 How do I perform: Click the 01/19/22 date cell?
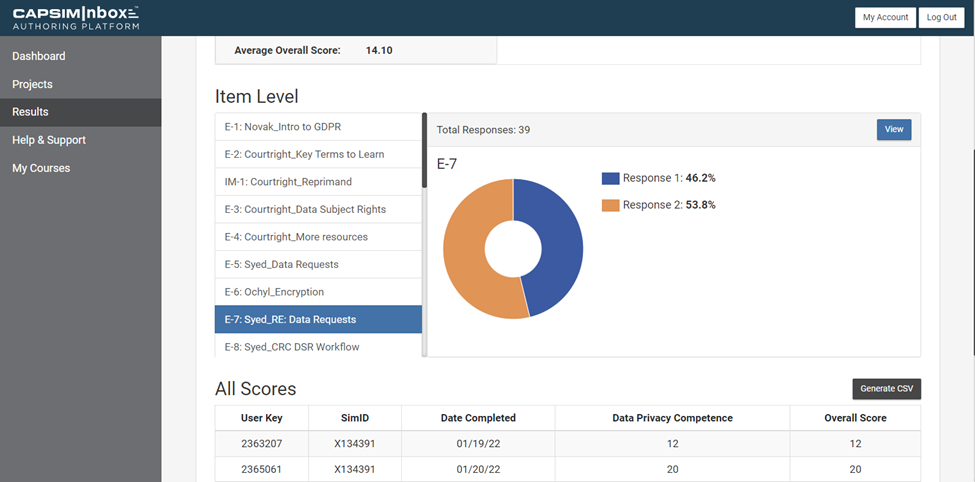478,443
